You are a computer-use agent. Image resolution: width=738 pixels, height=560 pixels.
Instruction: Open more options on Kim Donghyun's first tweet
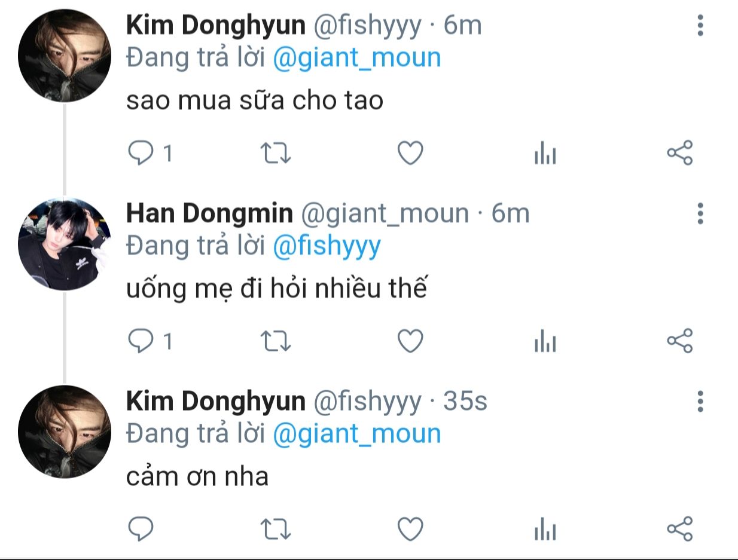pyautogui.click(x=700, y=26)
